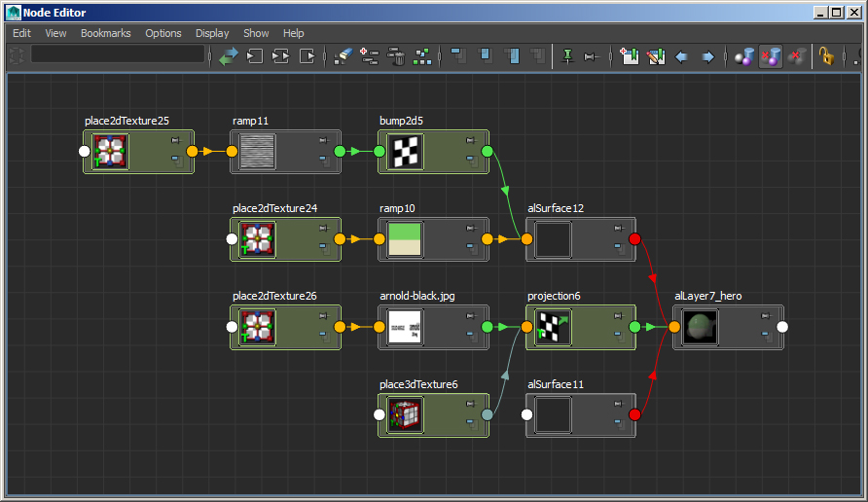Screen dimensions: 868x502
Task: Click the white input port of place3dTexture6
Action: tap(380, 414)
